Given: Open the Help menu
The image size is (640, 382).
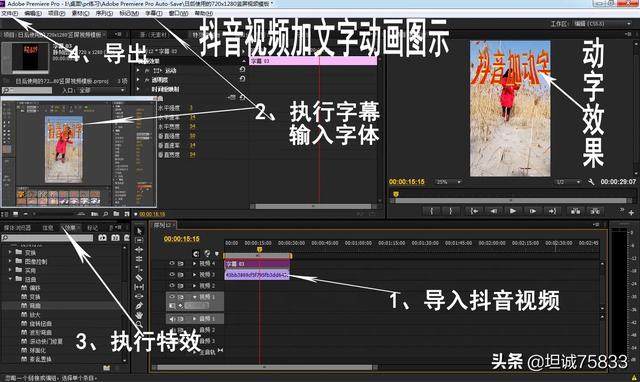Looking at the screenshot, I should [204, 13].
